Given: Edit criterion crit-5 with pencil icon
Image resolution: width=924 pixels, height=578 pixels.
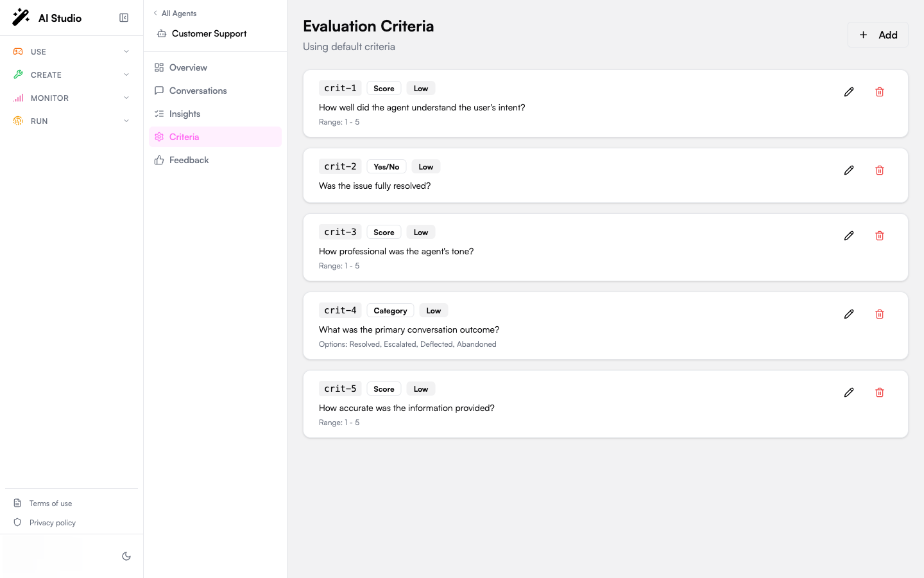Looking at the screenshot, I should pos(849,392).
